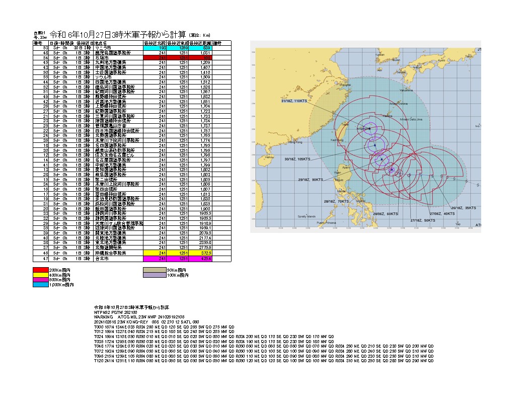Click the 30/18Z, 105KTS forecast label

tap(296, 158)
